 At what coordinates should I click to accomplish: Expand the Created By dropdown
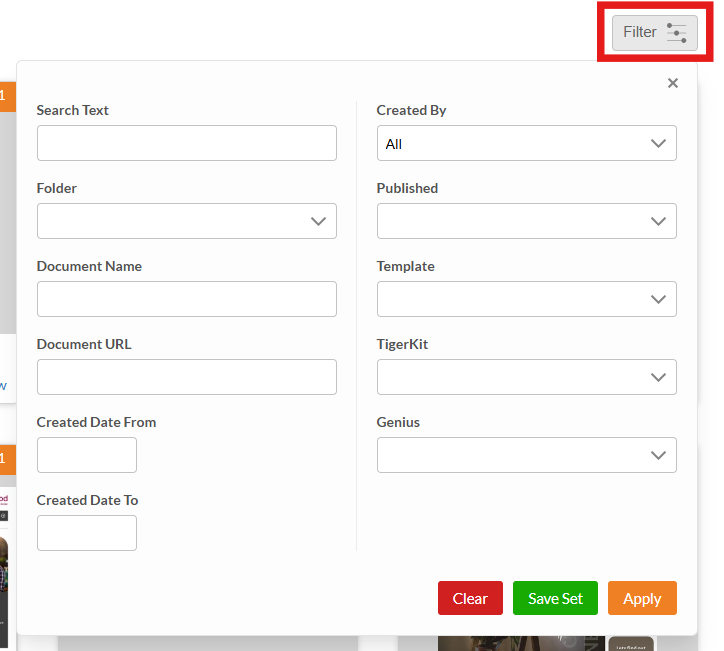click(x=526, y=143)
